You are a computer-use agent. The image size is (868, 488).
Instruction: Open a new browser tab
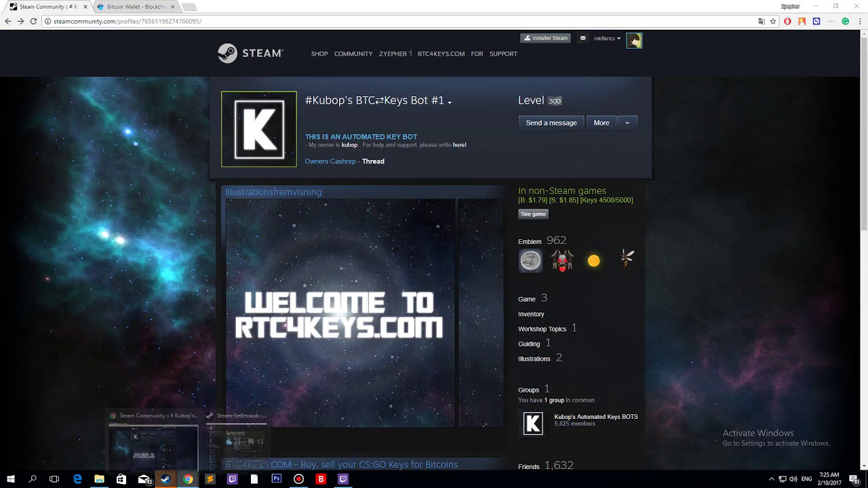(190, 7)
